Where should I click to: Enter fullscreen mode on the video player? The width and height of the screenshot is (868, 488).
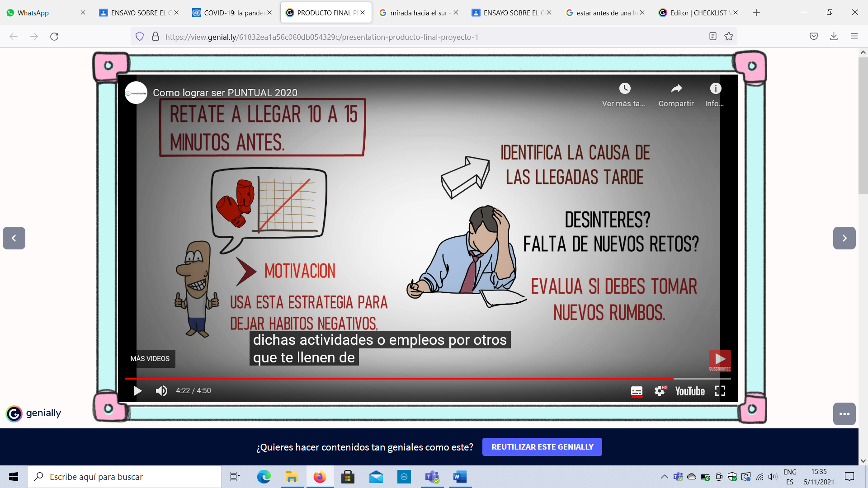[720, 391]
